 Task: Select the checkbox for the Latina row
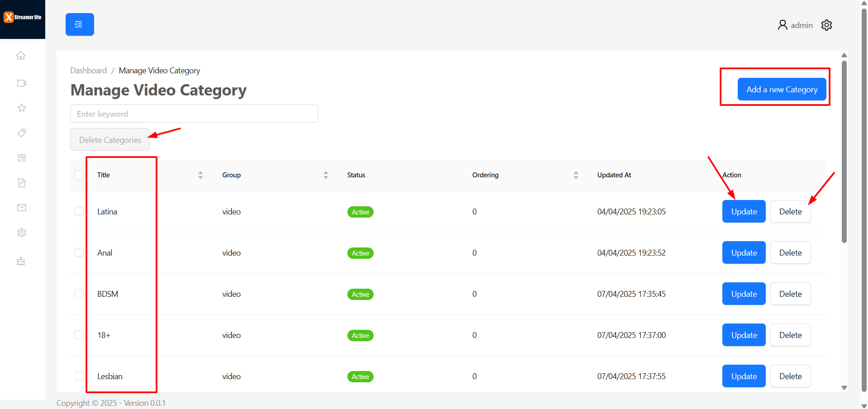[x=79, y=212]
